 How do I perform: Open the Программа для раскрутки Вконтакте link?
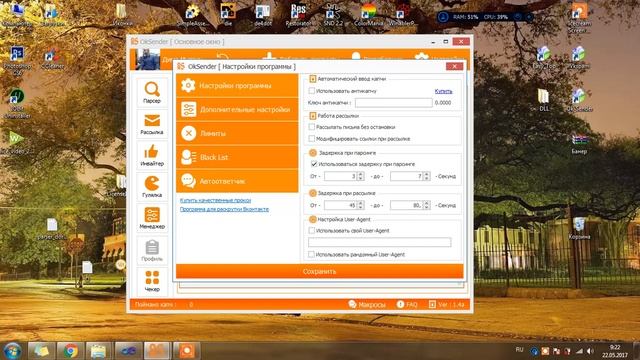(x=224, y=209)
